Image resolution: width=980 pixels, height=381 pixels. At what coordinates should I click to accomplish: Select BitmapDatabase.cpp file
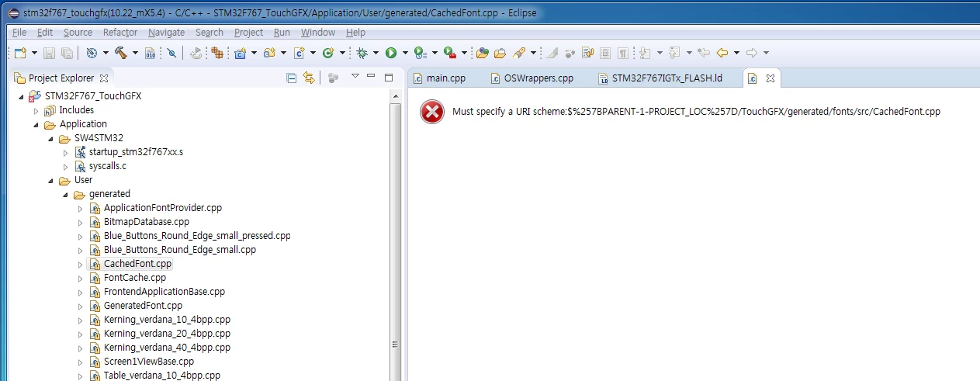pyautogui.click(x=146, y=222)
